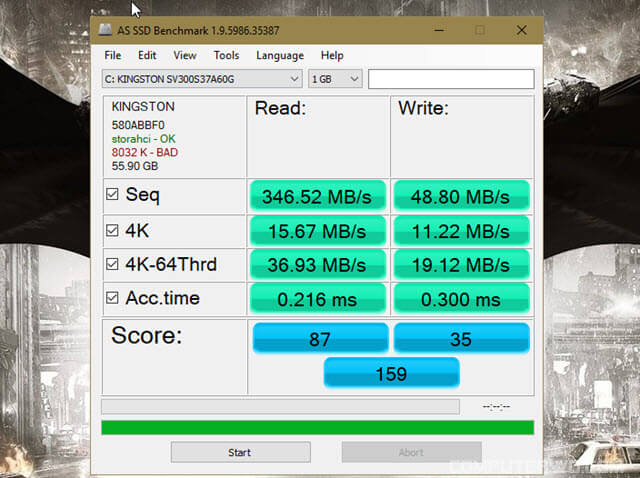Open the View menu
Image resolution: width=640 pixels, height=478 pixels.
[x=184, y=56]
